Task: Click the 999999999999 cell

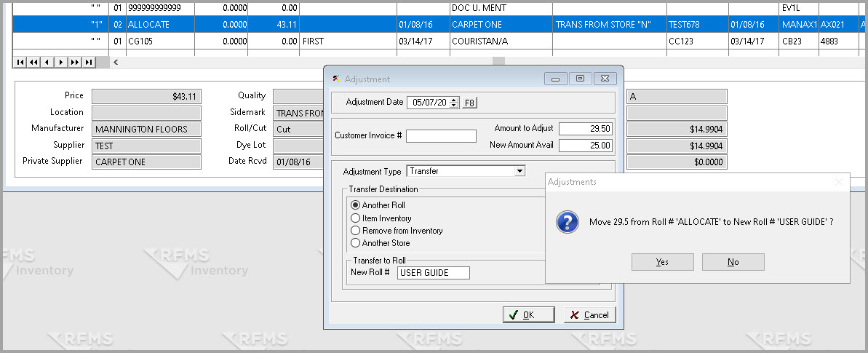Action: (160, 8)
